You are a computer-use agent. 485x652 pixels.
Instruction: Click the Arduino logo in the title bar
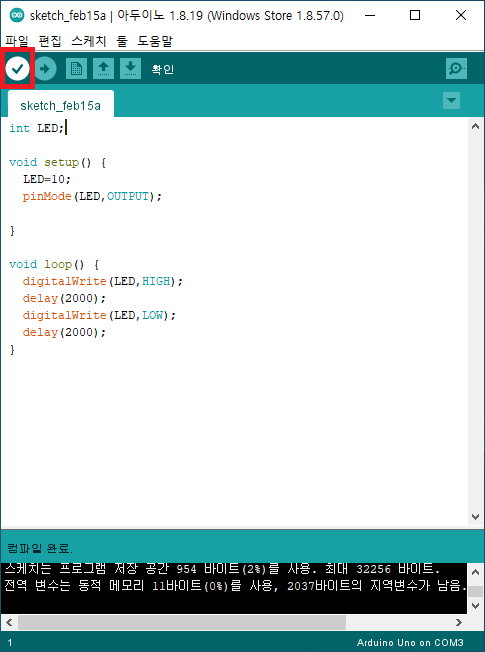point(17,15)
